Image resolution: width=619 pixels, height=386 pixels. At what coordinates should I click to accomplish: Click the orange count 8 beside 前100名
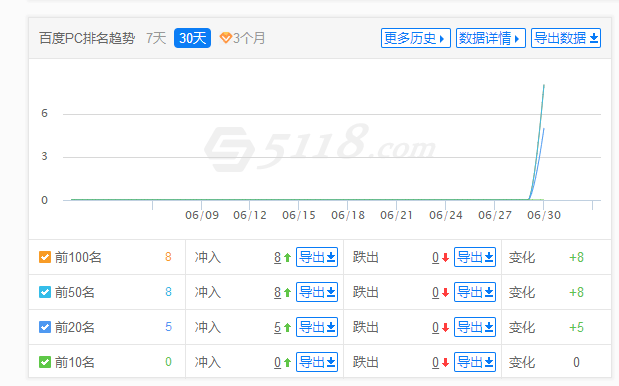tap(168, 257)
